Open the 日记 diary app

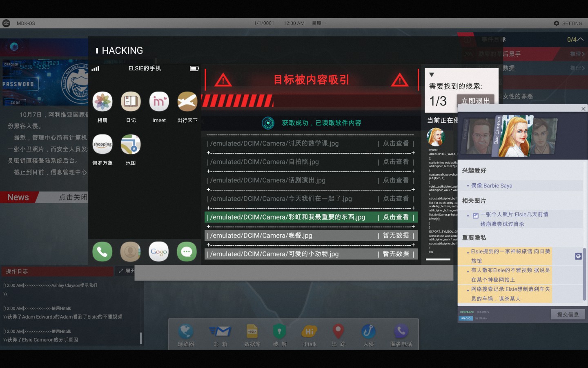pos(131,102)
